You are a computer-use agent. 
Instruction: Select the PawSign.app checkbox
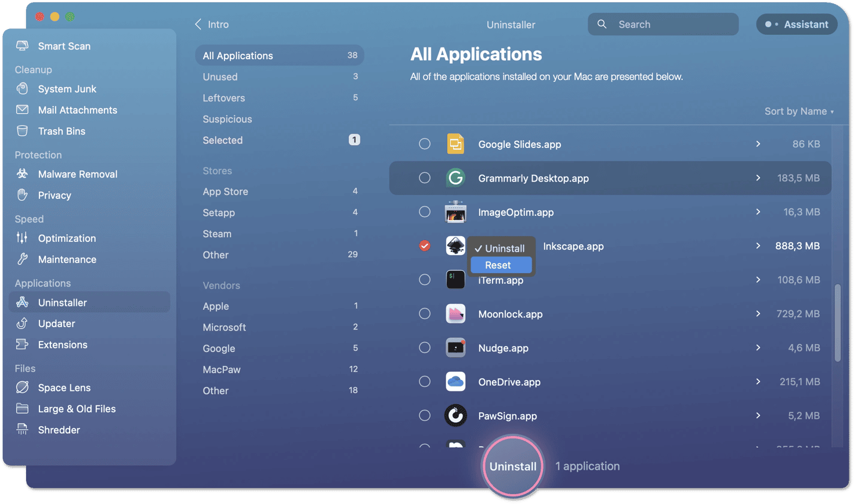(x=425, y=415)
